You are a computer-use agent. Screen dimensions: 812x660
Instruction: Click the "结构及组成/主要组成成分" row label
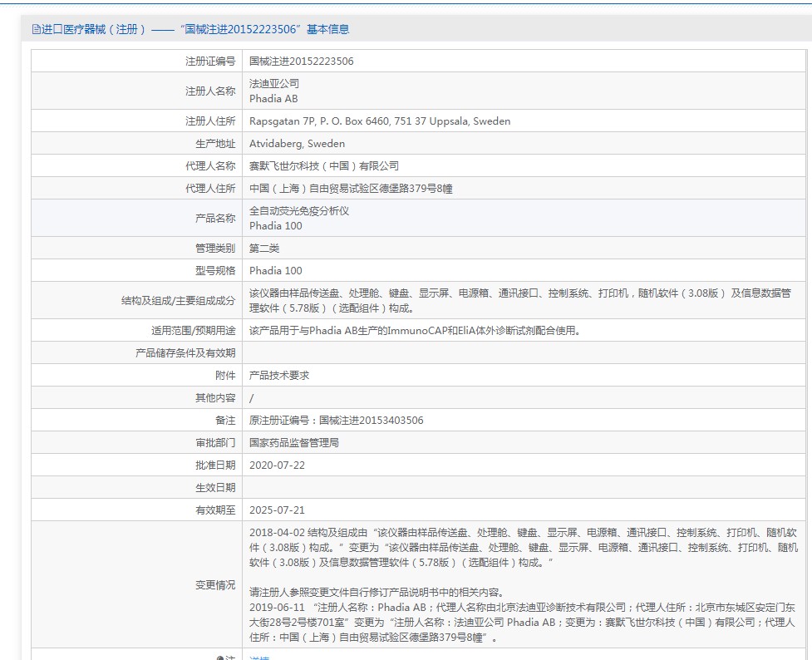point(178,300)
